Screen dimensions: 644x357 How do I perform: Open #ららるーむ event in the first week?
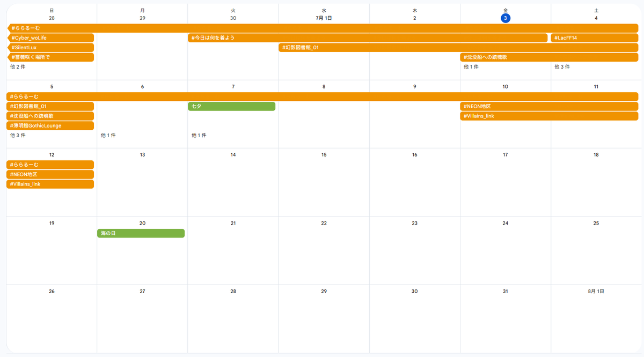click(323, 28)
